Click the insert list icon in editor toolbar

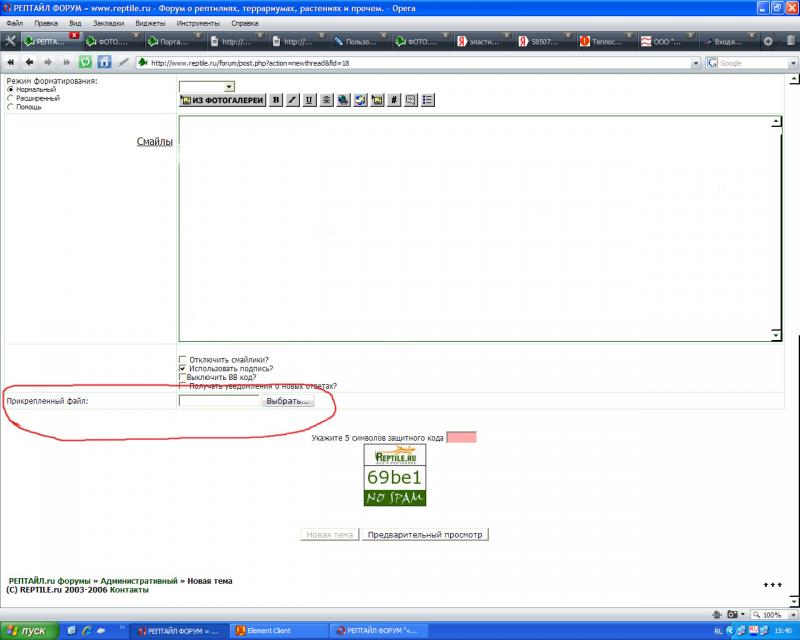click(428, 100)
